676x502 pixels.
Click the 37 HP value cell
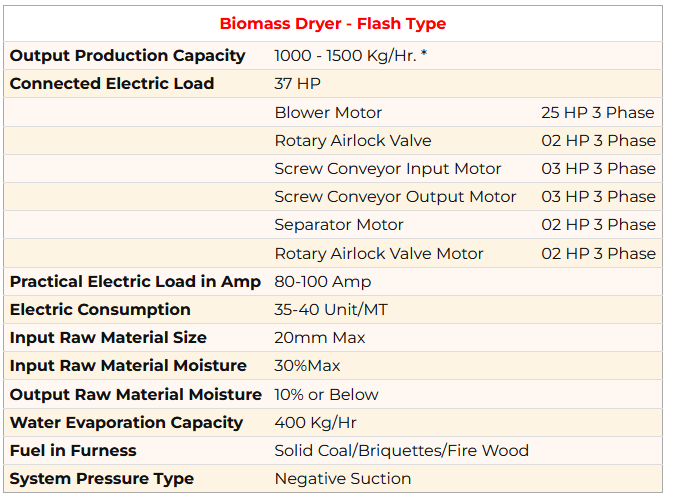point(297,84)
